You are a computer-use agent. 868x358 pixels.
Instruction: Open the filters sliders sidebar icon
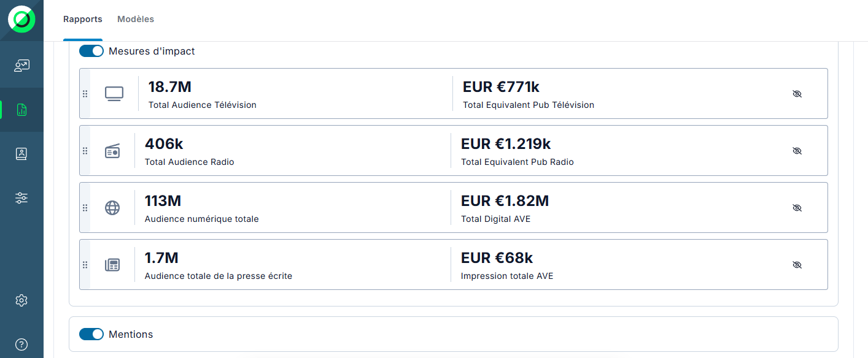click(21, 198)
